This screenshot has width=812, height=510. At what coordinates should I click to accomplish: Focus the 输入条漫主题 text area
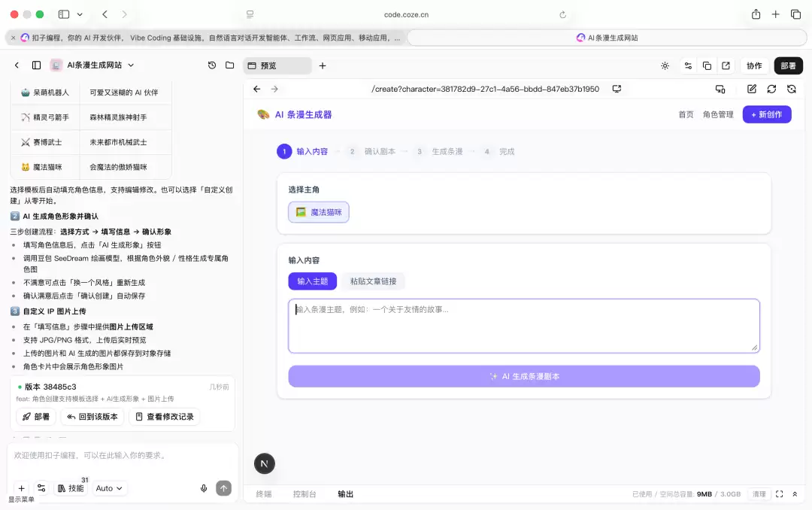coord(524,326)
